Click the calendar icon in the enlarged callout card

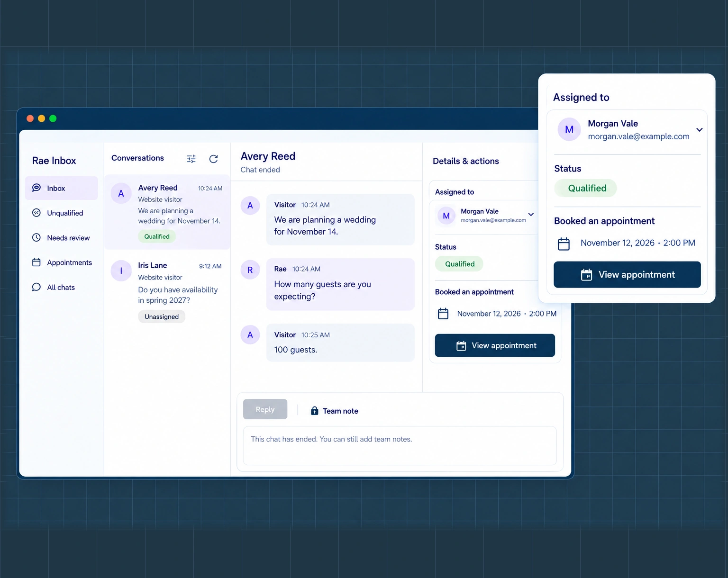tap(564, 244)
